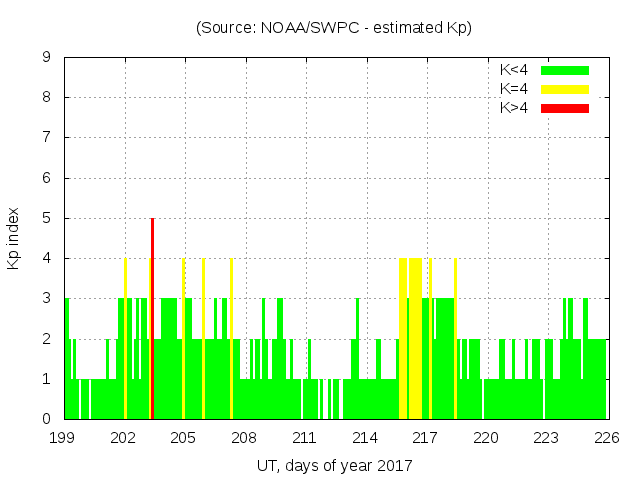Select the tall red Kp 5 bar
This screenshot has width=640, height=480.
coord(152,318)
